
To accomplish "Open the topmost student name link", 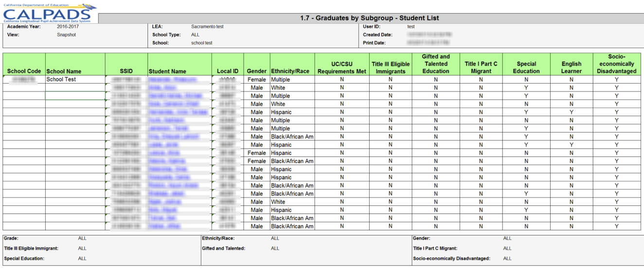I will pyautogui.click(x=173, y=80).
